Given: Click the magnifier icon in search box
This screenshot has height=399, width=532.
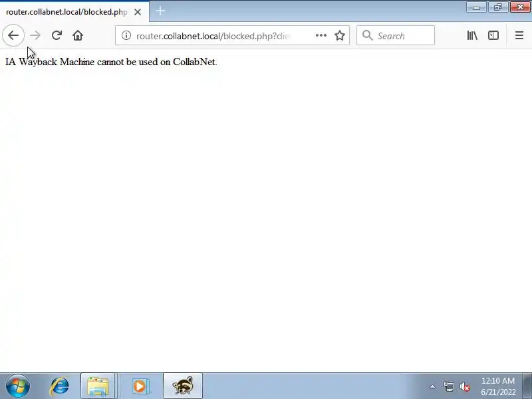Looking at the screenshot, I should coord(367,35).
